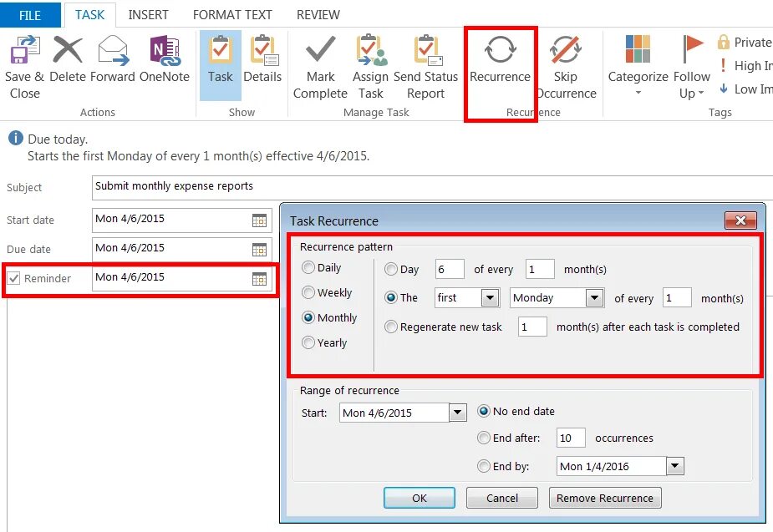The width and height of the screenshot is (773, 532).
Task: Select the Weekly recurrence pattern
Action: 308,292
